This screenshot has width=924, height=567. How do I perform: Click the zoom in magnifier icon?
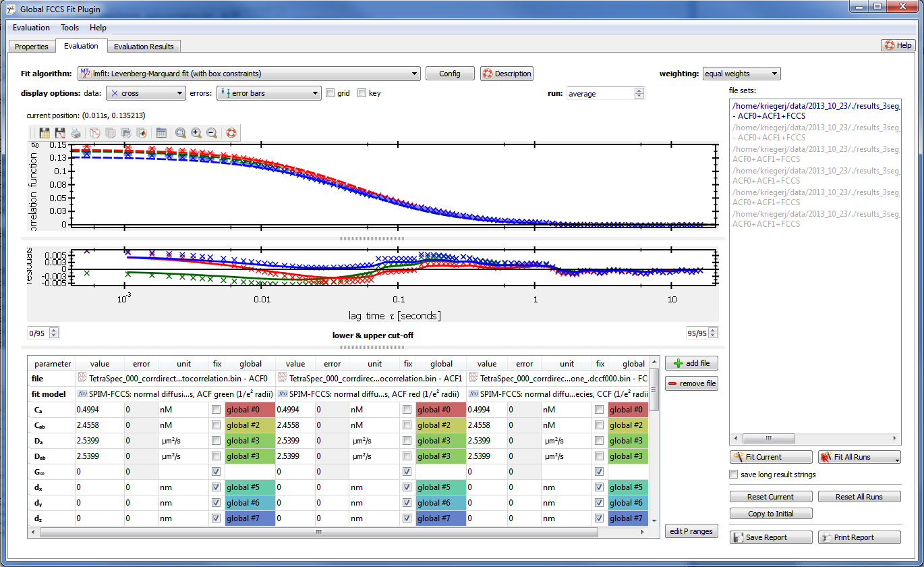[196, 133]
